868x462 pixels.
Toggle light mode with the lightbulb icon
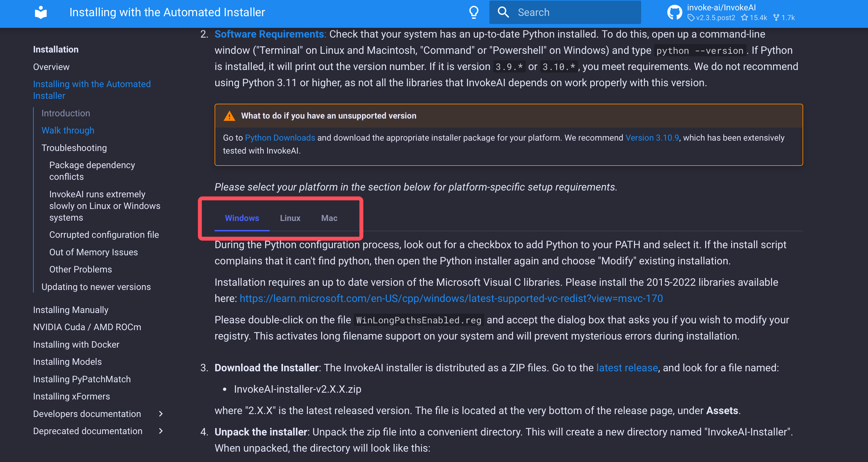pos(474,12)
